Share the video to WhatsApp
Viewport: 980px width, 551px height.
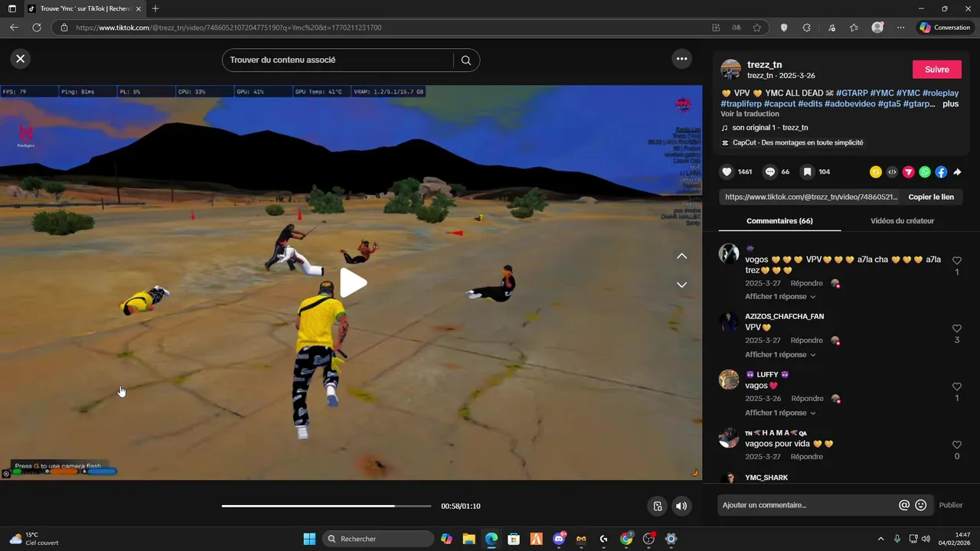pos(925,172)
